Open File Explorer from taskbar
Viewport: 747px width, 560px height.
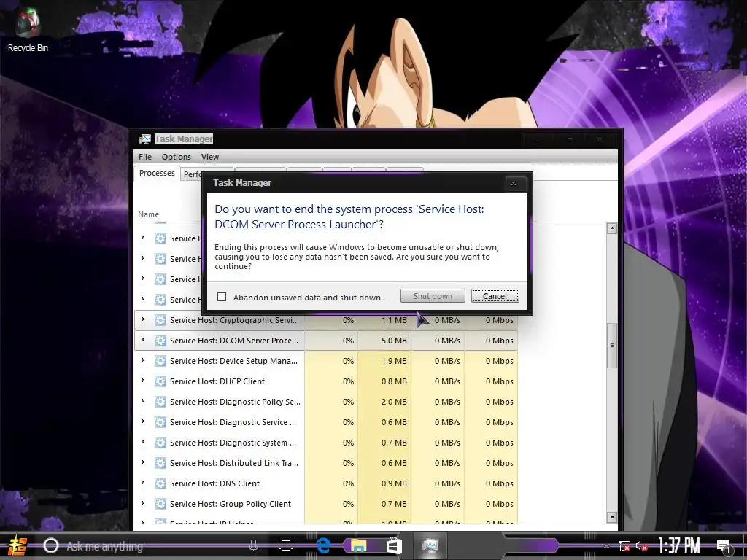coord(359,545)
